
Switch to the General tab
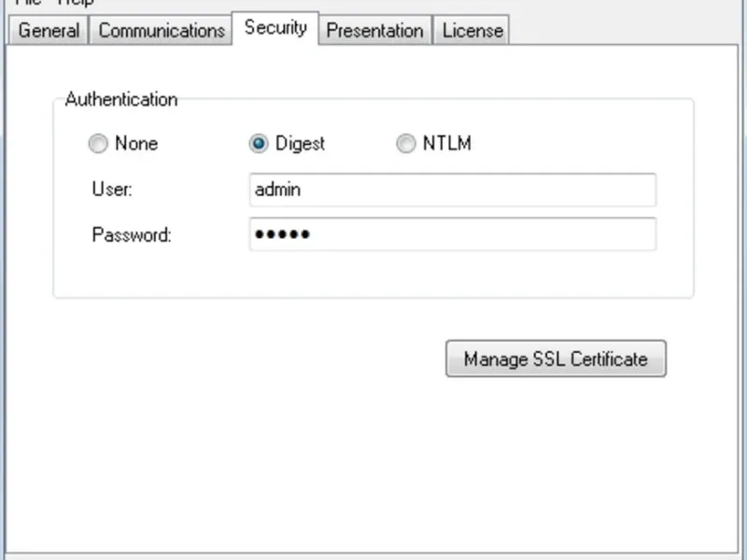(49, 31)
